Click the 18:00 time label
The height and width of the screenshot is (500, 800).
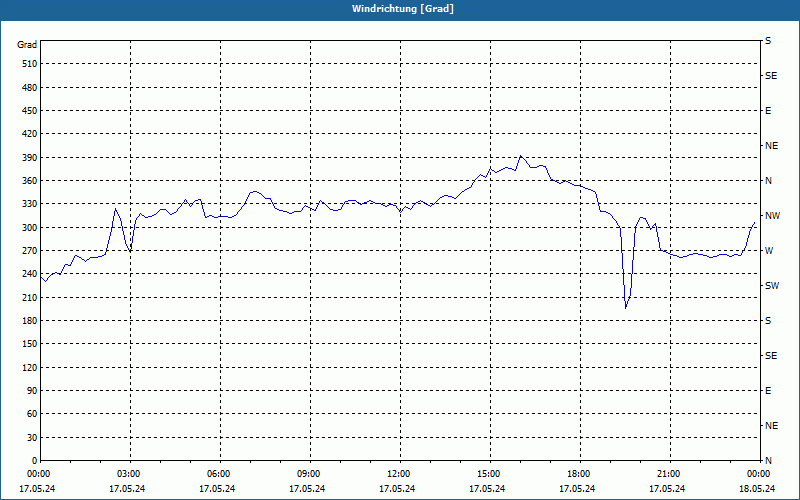[x=579, y=474]
